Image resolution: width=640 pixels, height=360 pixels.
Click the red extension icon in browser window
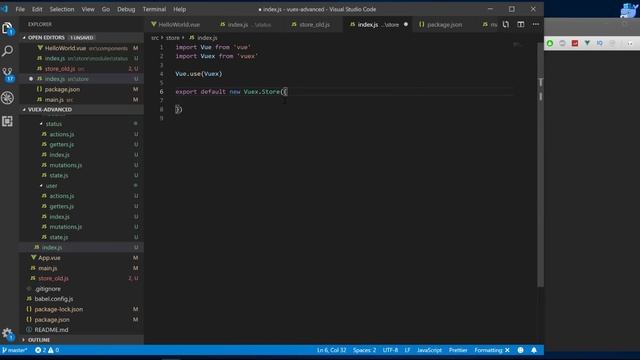tap(575, 43)
